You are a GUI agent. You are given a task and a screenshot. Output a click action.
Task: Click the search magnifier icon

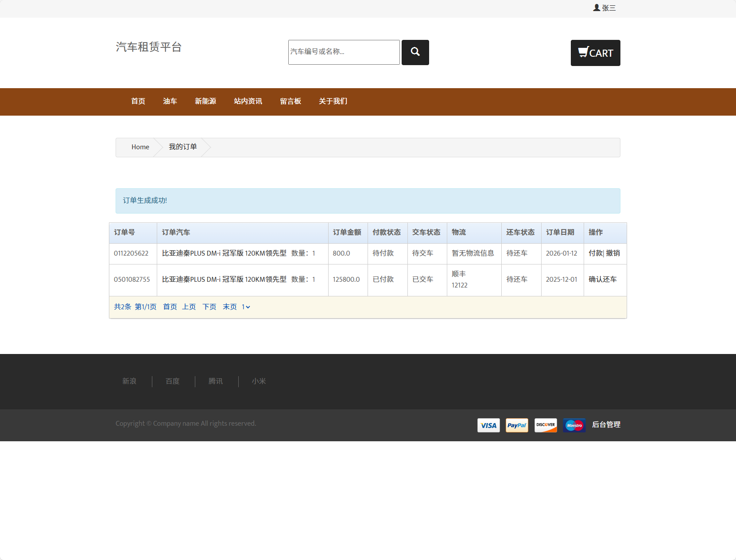tap(414, 52)
